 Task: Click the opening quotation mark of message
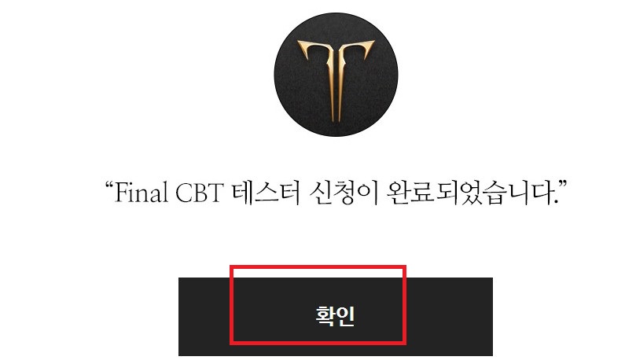108,186
